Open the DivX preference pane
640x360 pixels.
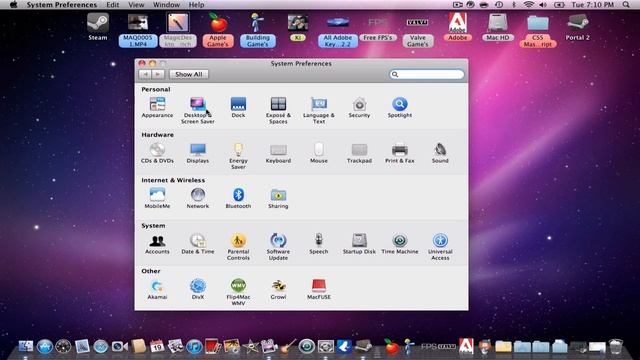198,289
